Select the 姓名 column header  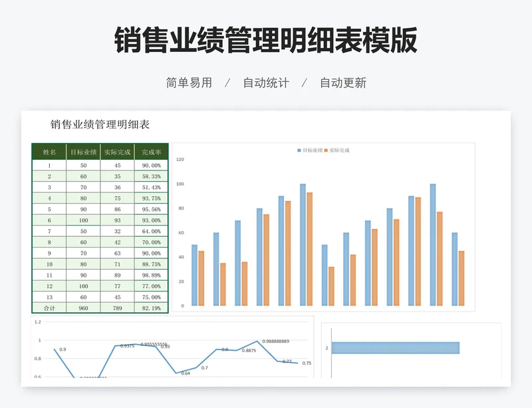pos(49,152)
